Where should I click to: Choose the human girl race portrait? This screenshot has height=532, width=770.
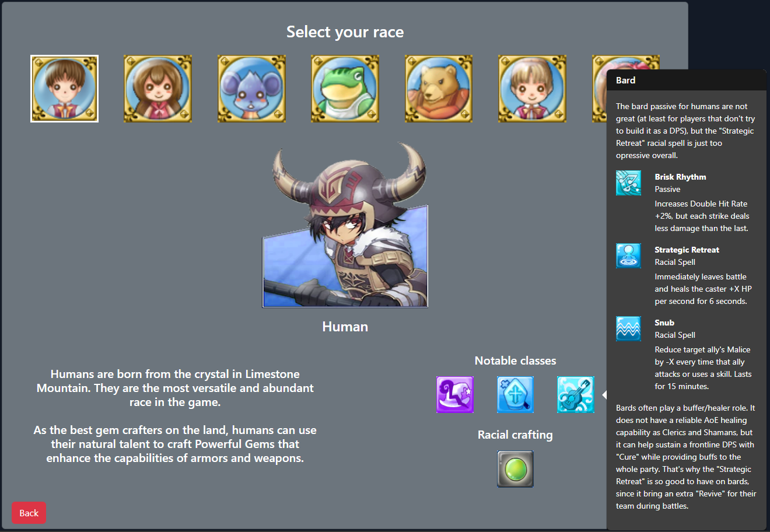[157, 89]
